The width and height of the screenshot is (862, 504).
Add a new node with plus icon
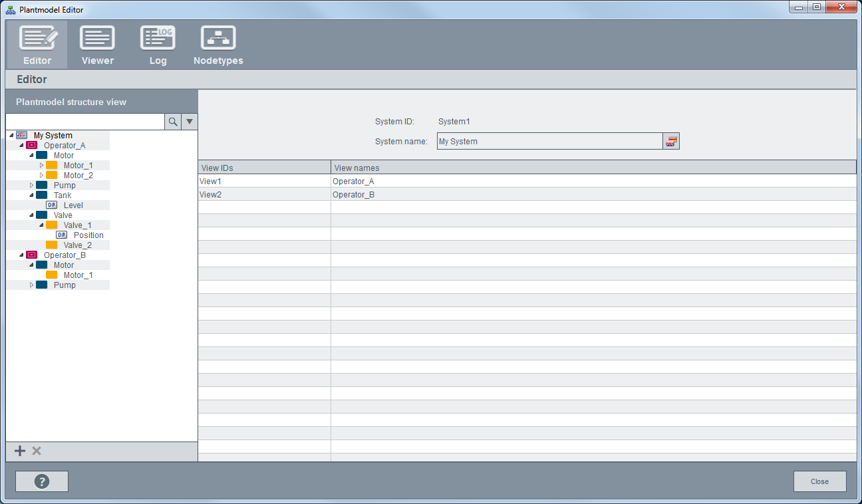[20, 451]
